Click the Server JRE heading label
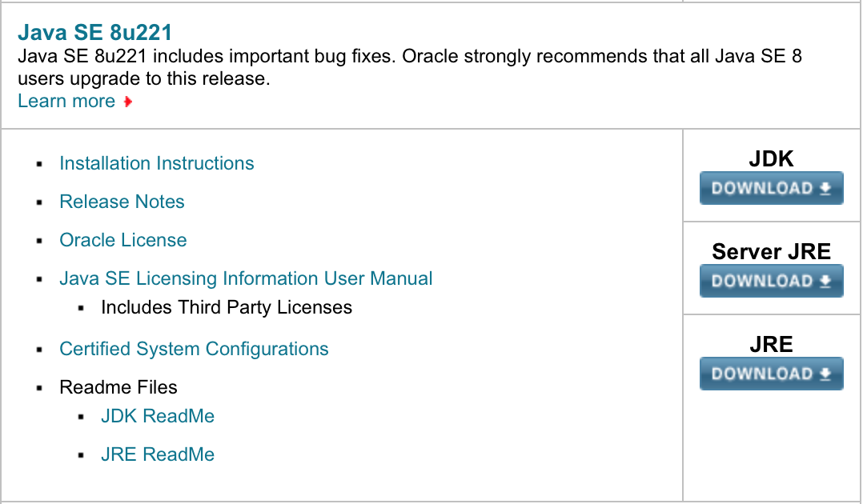863x504 pixels. 771,251
